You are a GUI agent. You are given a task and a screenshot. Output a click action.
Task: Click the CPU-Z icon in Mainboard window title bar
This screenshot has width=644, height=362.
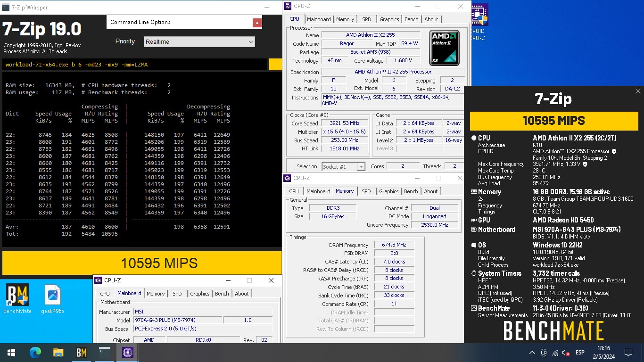point(98,280)
